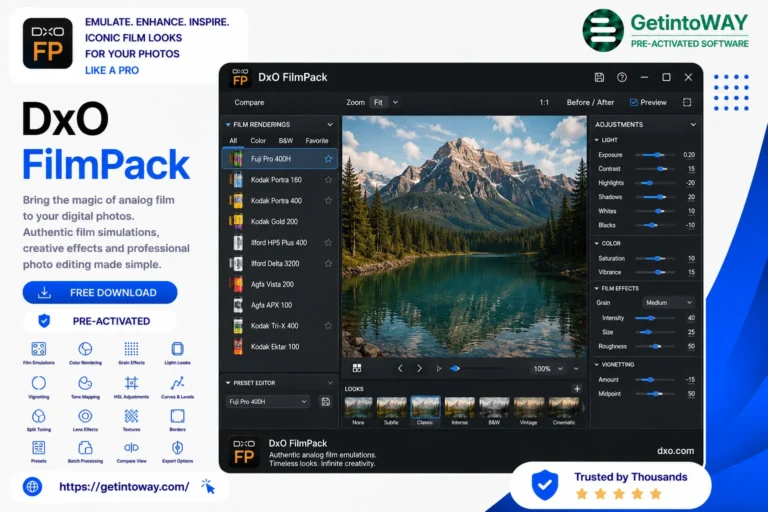Viewport: 768px width, 512px height.
Task: Click the PRE-ACTIVATED button
Action: pos(100,321)
